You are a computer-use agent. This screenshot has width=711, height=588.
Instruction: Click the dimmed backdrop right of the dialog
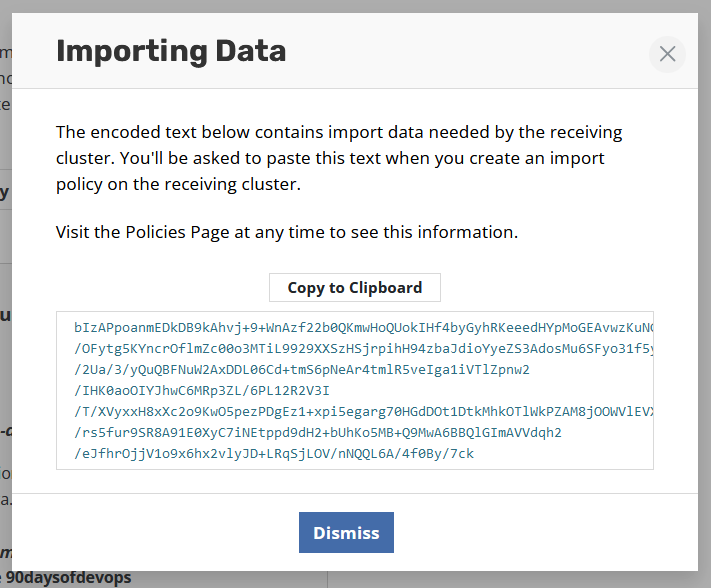point(704,300)
